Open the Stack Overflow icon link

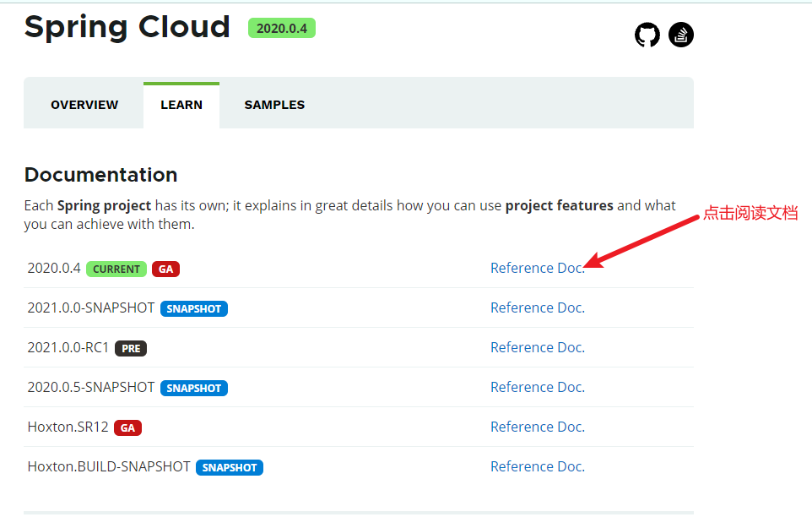coord(681,35)
